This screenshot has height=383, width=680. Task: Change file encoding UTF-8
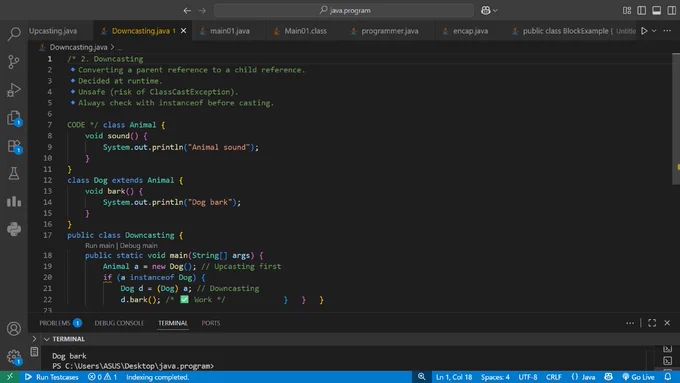click(x=528, y=377)
